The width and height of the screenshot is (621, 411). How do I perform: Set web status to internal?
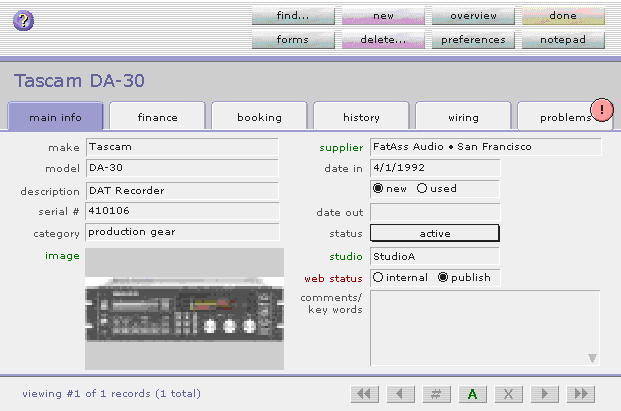tap(378, 277)
